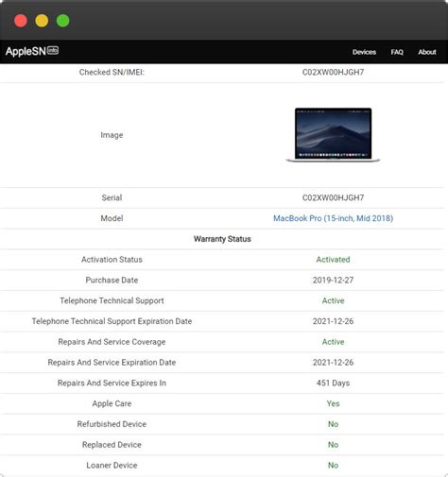Open the About page link

pos(427,52)
